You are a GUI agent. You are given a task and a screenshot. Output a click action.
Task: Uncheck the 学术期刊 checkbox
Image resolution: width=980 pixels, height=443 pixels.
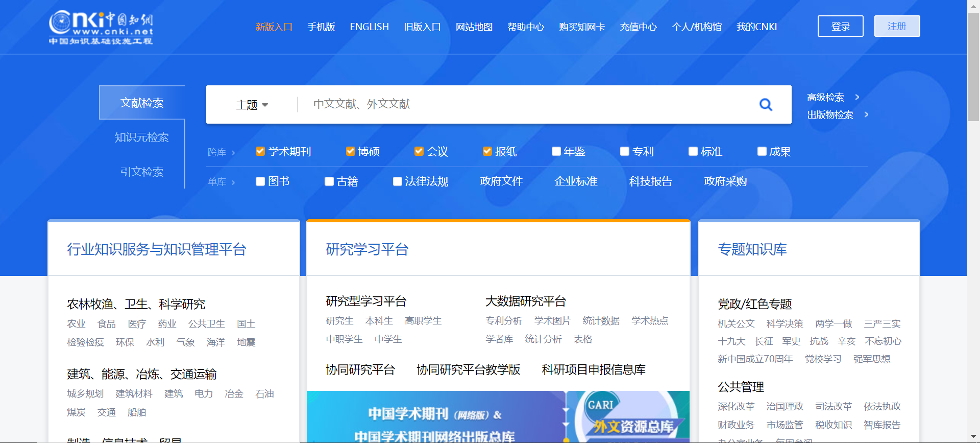click(x=260, y=151)
